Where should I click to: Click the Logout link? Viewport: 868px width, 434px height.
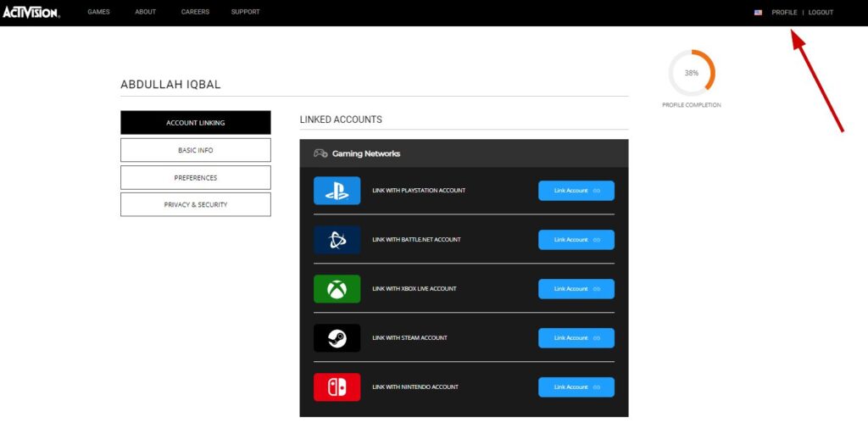tap(821, 12)
